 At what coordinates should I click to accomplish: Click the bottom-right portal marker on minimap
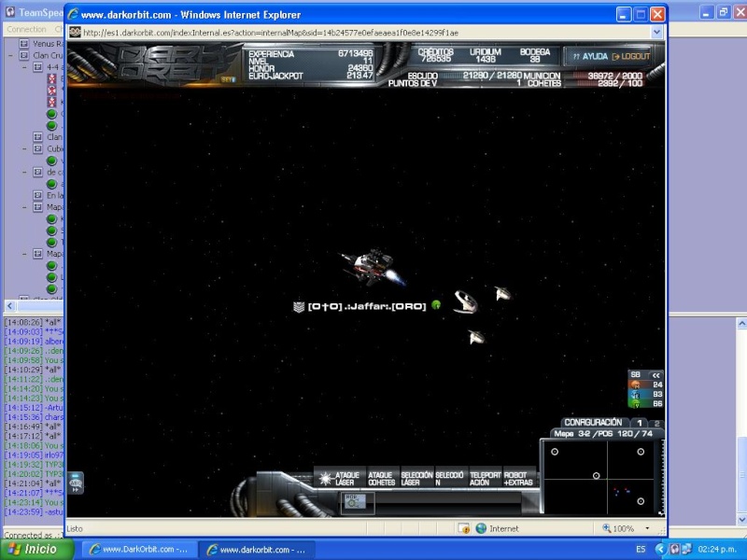coord(641,501)
